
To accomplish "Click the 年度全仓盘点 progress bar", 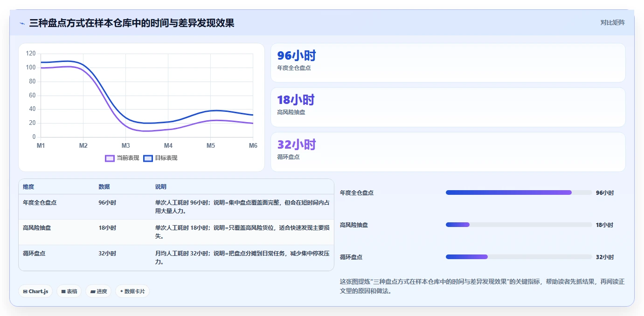I will click(x=519, y=192).
